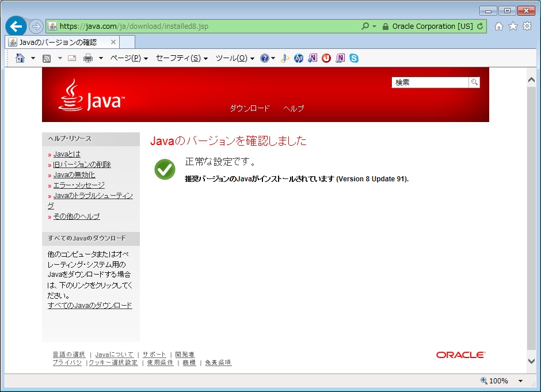Image resolution: width=541 pixels, height=392 pixels.
Task: Click the browser Back arrow button
Action: pos(16,26)
